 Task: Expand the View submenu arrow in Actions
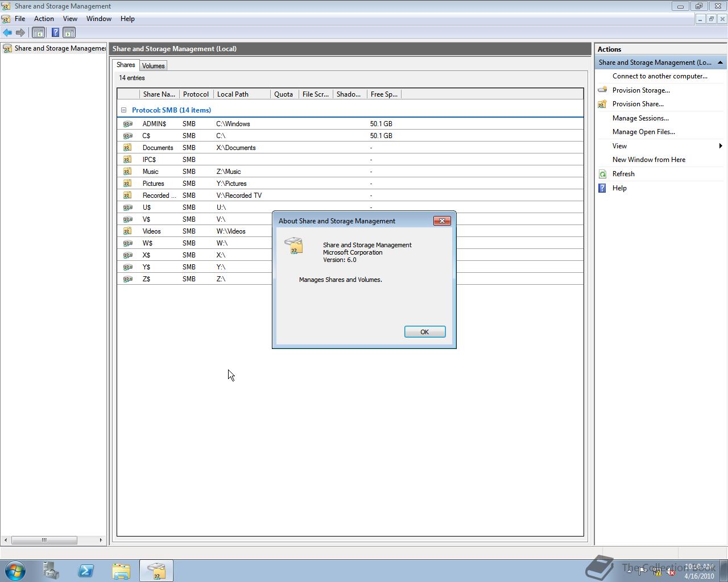721,146
